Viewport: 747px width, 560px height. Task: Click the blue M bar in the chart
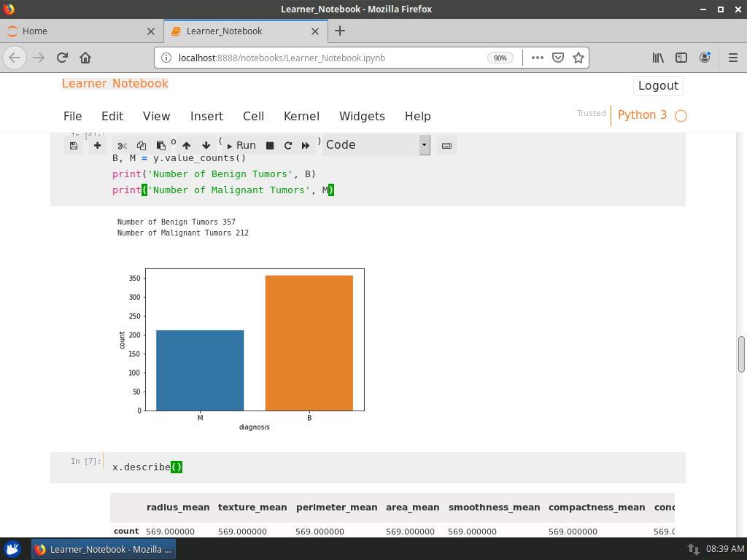tap(200, 370)
